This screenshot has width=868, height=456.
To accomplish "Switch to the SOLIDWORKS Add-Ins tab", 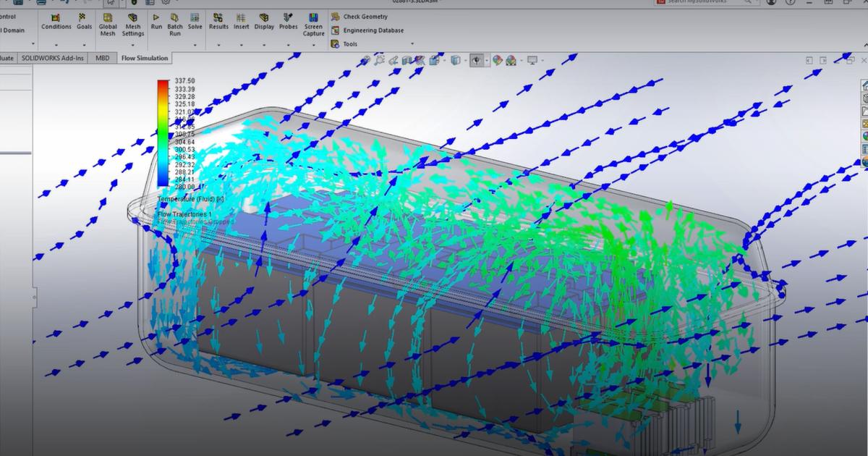I will click(x=54, y=58).
